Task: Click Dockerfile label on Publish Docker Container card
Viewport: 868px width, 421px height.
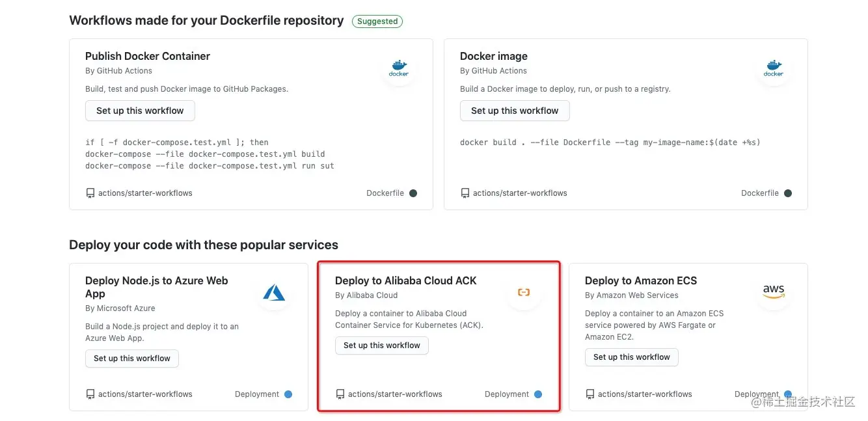Action: click(x=385, y=193)
